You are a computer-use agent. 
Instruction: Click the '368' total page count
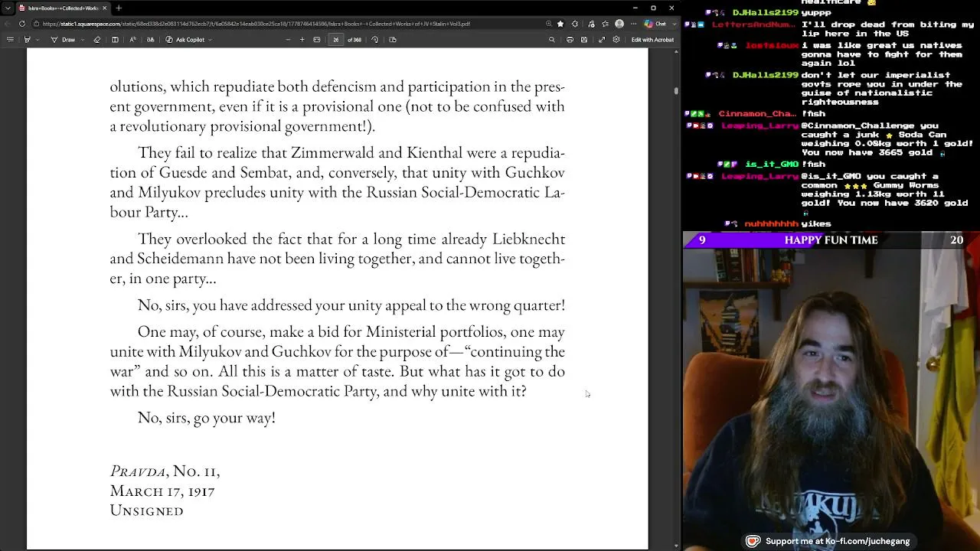pyautogui.click(x=357, y=40)
